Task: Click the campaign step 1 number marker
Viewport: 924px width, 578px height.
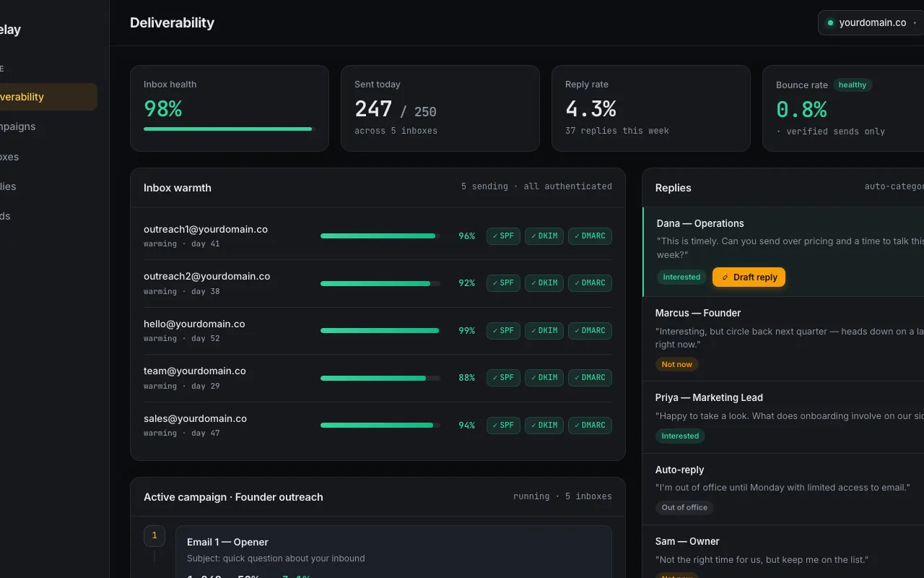Action: 154,536
